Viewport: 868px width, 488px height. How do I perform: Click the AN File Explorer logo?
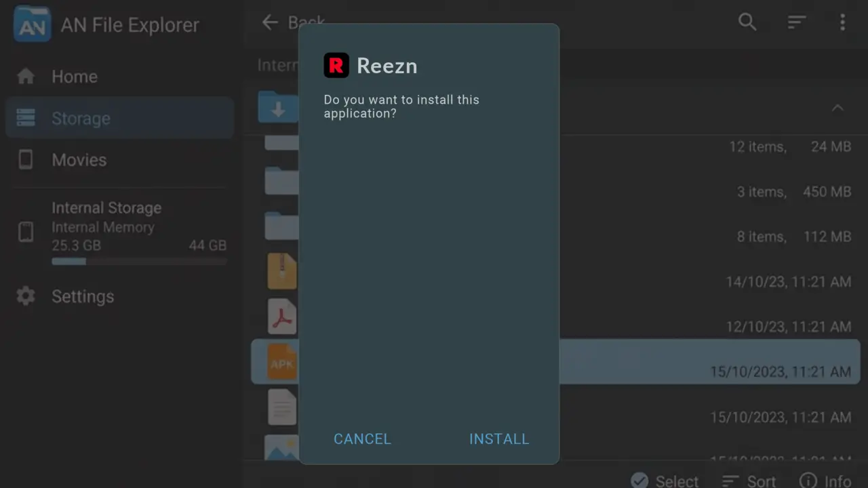[x=33, y=24]
